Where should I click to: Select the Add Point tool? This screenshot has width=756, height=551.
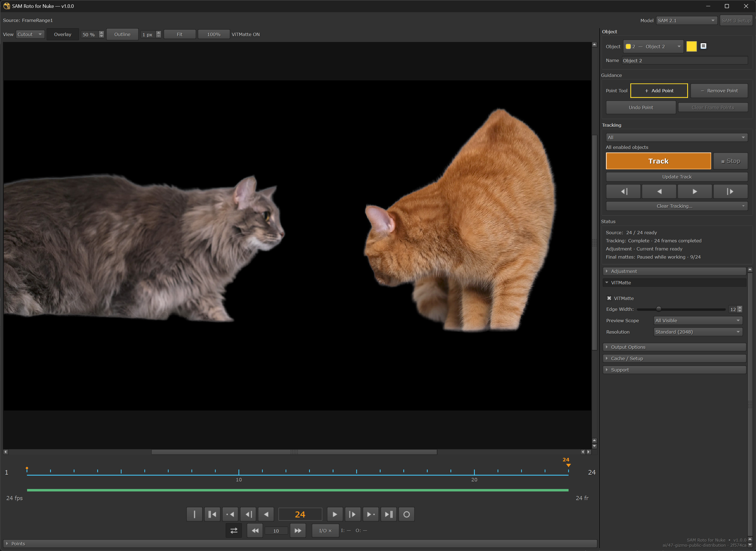click(x=659, y=91)
